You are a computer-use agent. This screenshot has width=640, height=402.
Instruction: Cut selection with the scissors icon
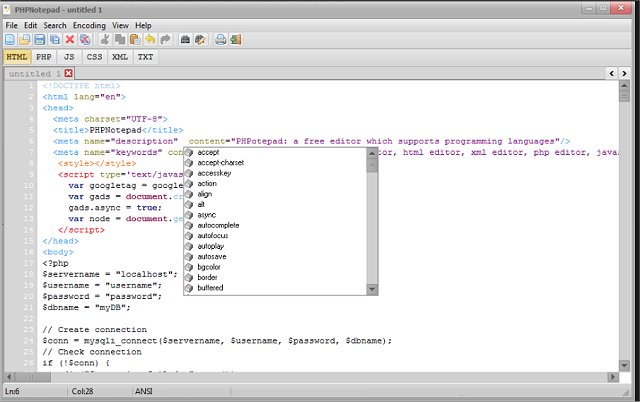coord(105,40)
